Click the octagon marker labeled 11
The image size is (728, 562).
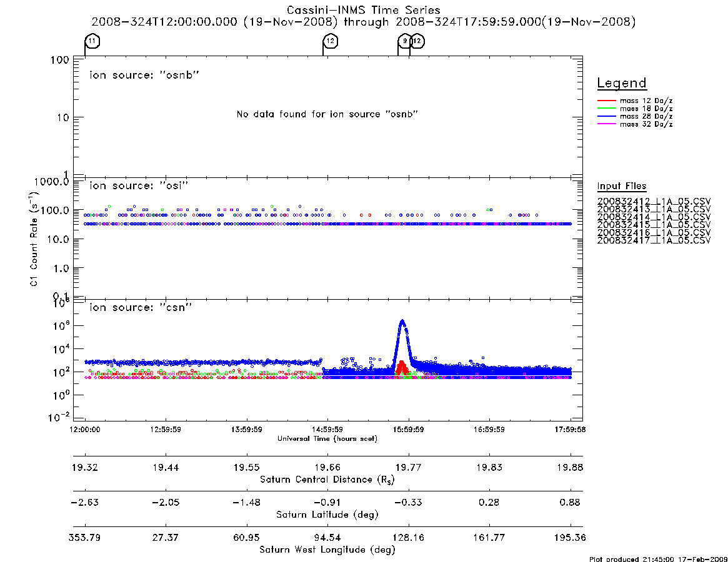point(92,41)
